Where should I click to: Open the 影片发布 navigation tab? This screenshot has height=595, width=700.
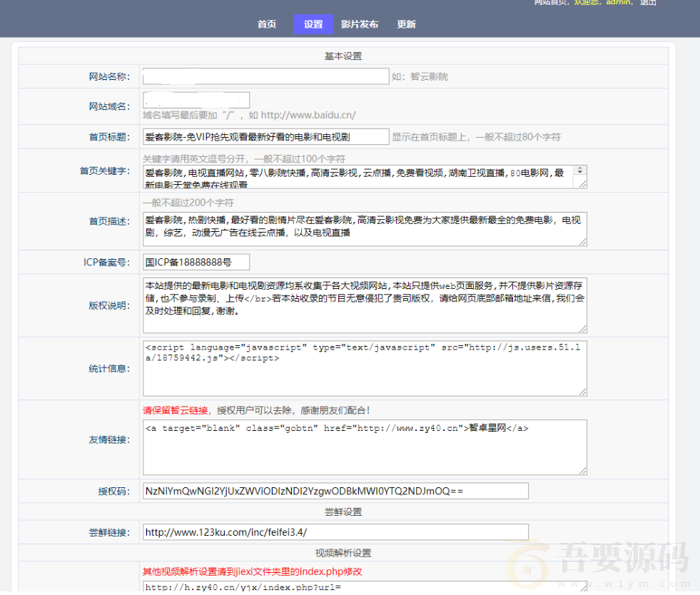click(x=360, y=24)
